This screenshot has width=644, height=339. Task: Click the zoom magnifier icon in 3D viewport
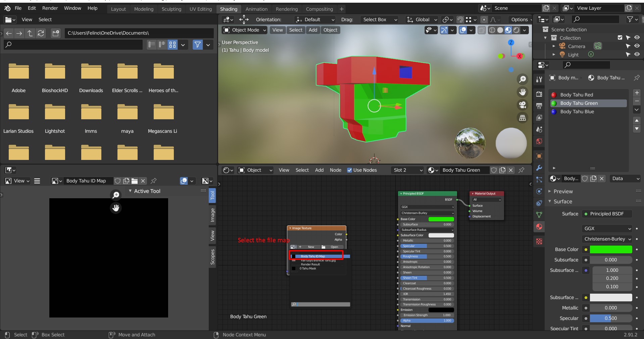click(523, 79)
